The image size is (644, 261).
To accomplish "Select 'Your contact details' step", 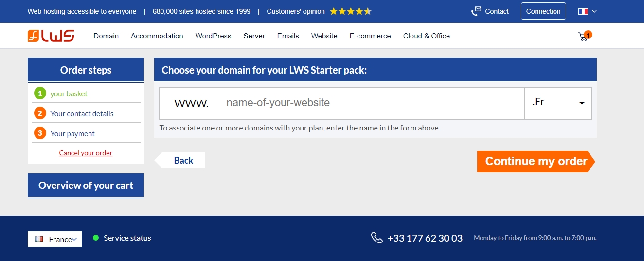I will (82, 113).
